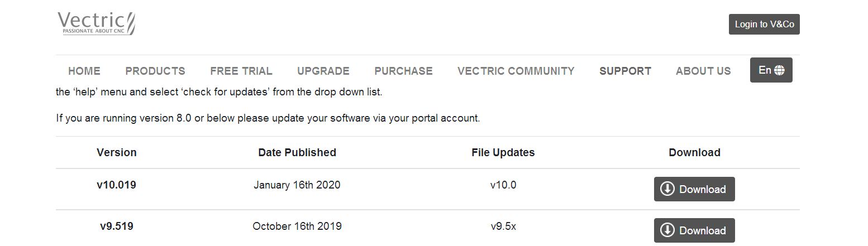The image size is (868, 246).
Task: Open the HOME menu item
Action: point(84,71)
